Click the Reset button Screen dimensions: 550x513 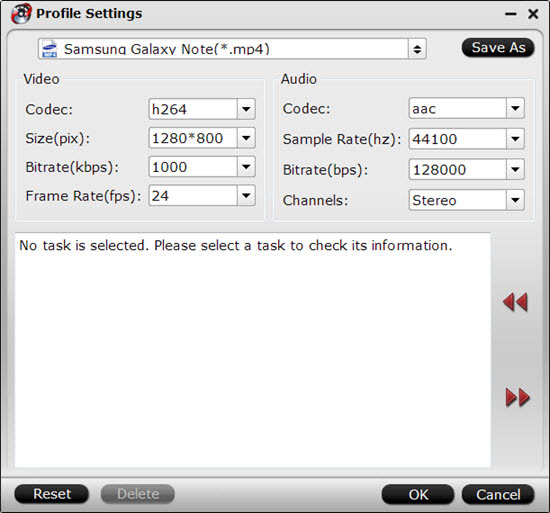coord(52,494)
